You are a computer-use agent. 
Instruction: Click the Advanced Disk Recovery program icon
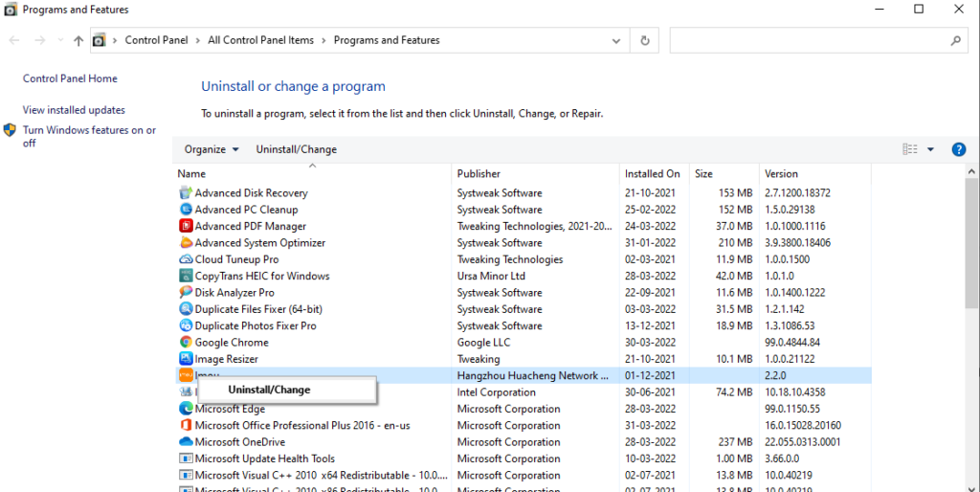pyautogui.click(x=186, y=192)
